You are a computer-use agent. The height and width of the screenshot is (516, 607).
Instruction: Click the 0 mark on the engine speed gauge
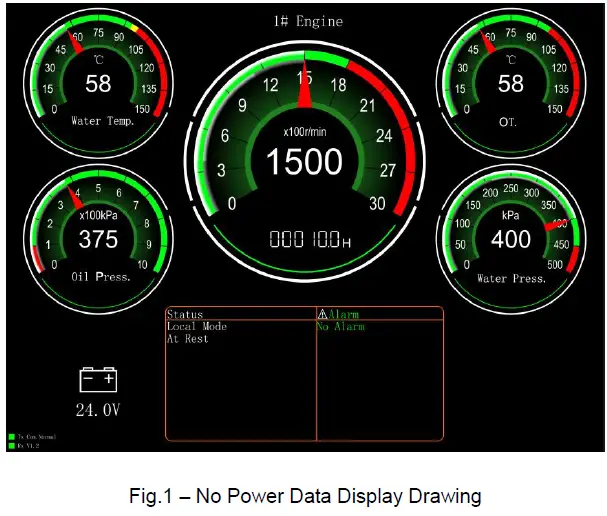(232, 204)
